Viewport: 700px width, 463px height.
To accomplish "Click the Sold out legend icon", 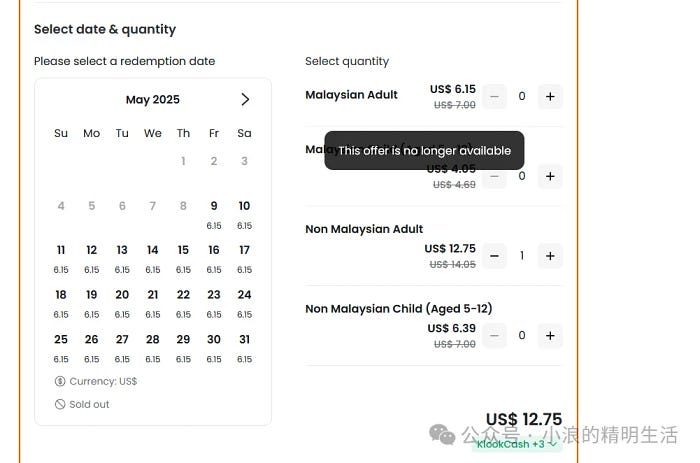I will pos(60,404).
